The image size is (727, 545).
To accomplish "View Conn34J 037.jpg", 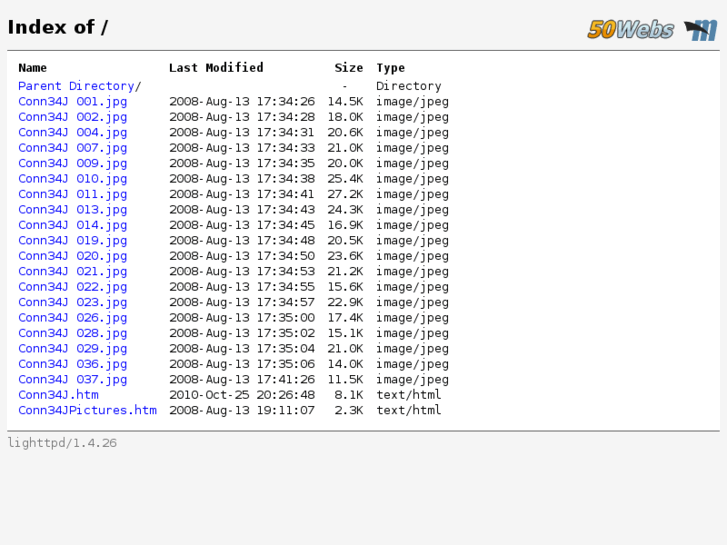I will [x=72, y=379].
